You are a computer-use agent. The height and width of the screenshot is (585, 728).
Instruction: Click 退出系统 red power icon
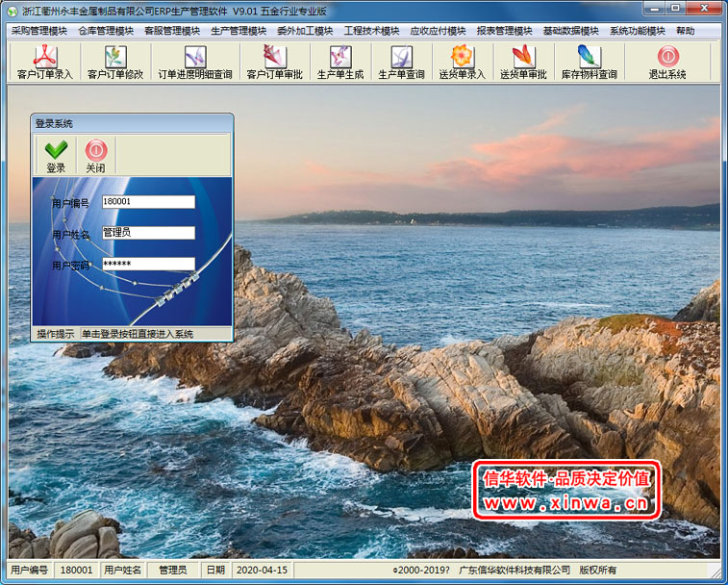point(667,56)
